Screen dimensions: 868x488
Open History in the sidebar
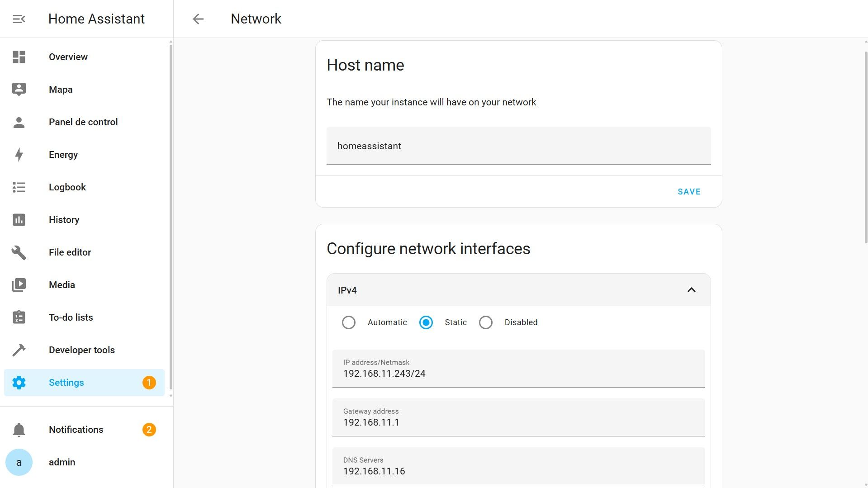click(x=84, y=220)
